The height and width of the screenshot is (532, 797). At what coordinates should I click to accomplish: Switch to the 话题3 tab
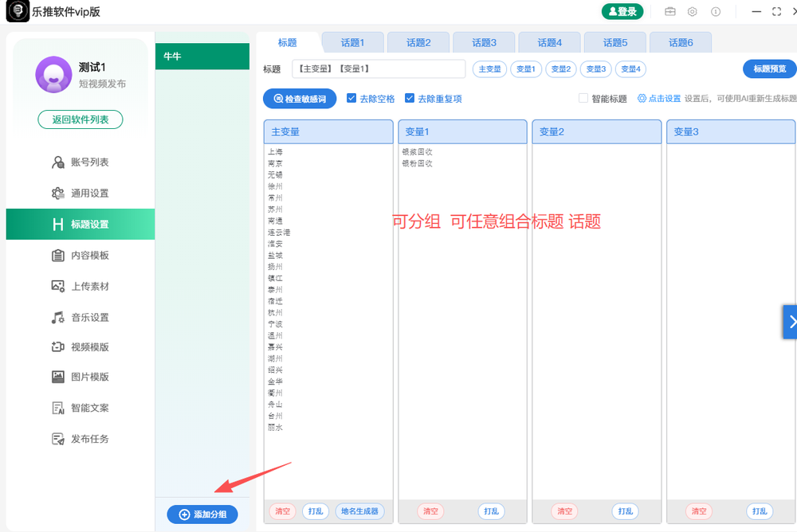[484, 41]
